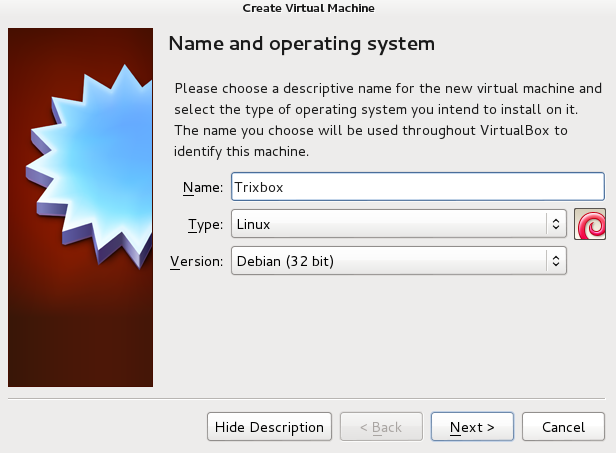
Task: Cancel the virtual machine creation wizard
Action: pyautogui.click(x=563, y=427)
